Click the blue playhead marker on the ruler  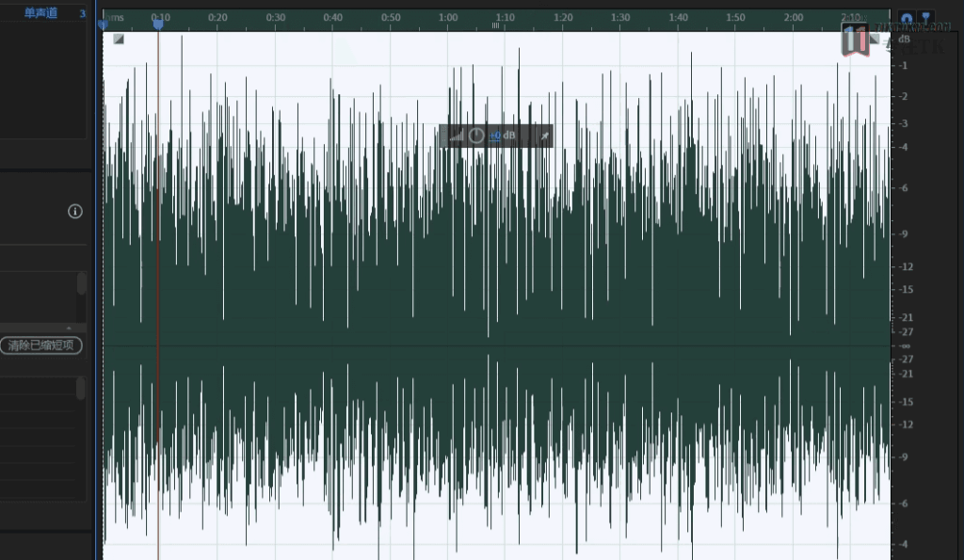click(158, 24)
